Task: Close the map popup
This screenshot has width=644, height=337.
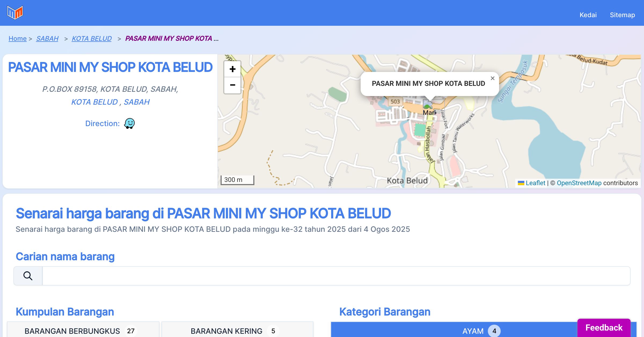Action: (492, 78)
